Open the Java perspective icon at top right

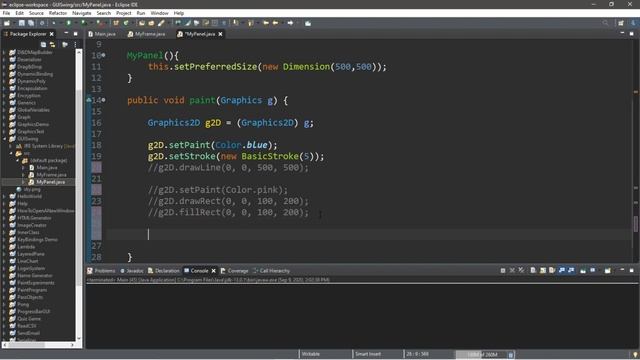(x=634, y=23)
